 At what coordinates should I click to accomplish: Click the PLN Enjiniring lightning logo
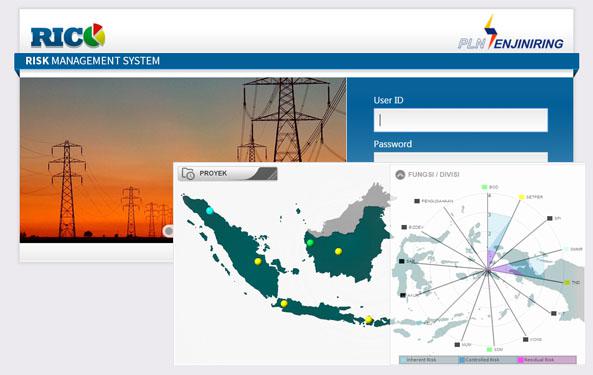click(491, 32)
